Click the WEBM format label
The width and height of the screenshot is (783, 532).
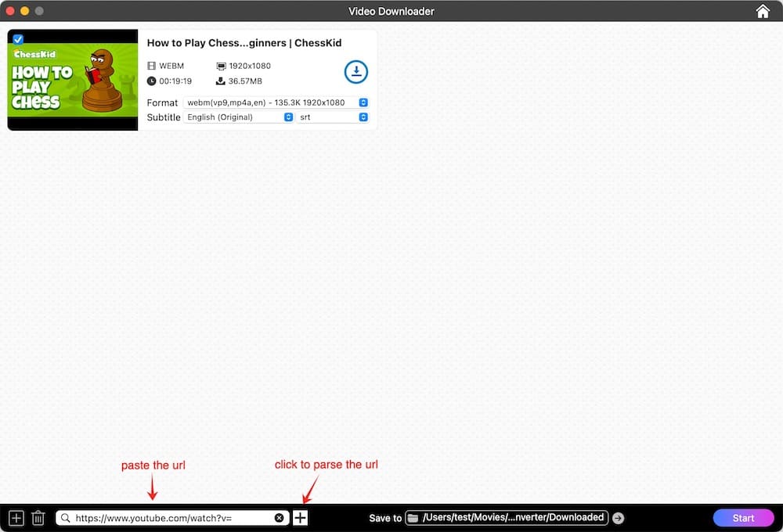pyautogui.click(x=171, y=66)
